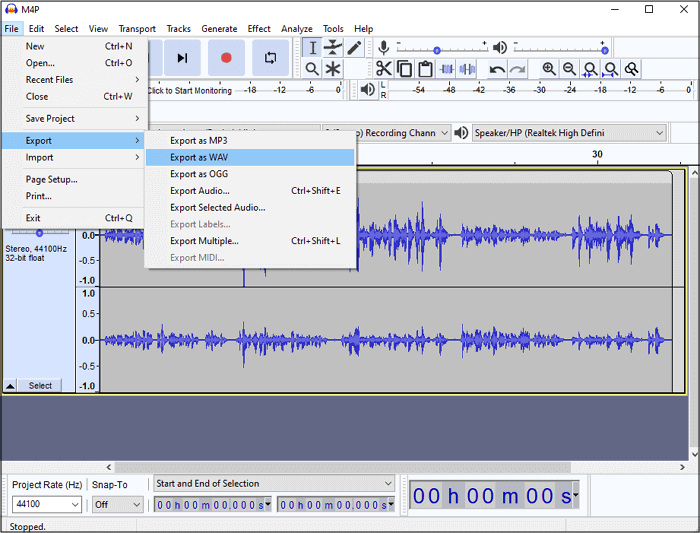Adjust the playback volume slider handle
The width and height of the screenshot is (700, 533).
pos(604,50)
